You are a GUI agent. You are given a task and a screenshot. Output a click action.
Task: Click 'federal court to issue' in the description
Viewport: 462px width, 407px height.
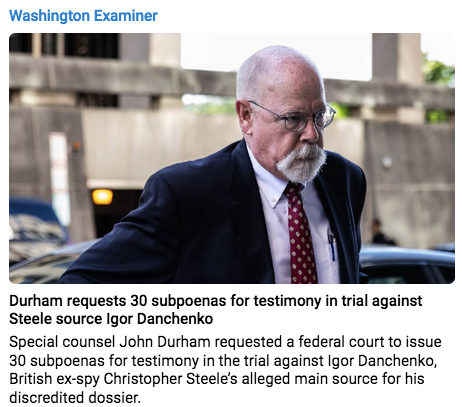point(370,342)
